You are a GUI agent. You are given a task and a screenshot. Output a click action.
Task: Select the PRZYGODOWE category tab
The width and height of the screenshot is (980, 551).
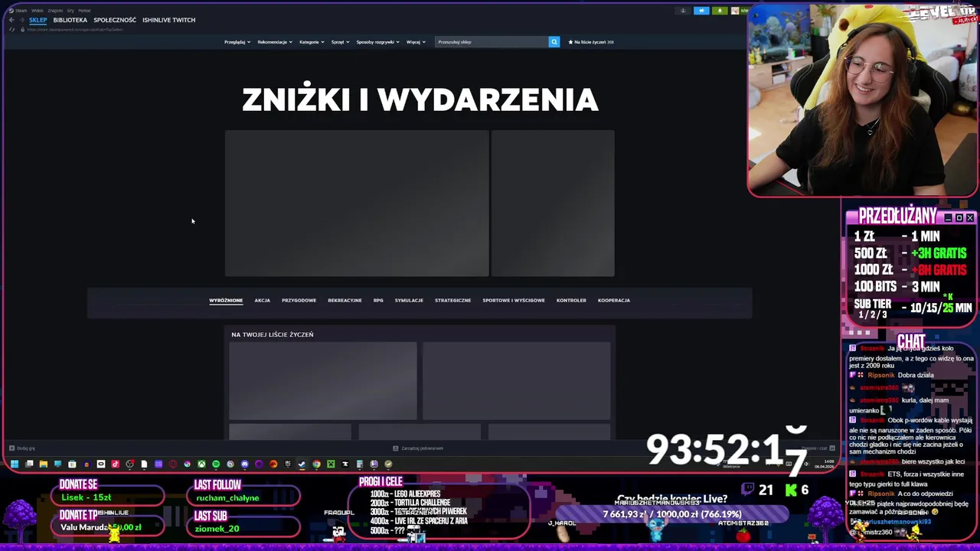point(299,301)
